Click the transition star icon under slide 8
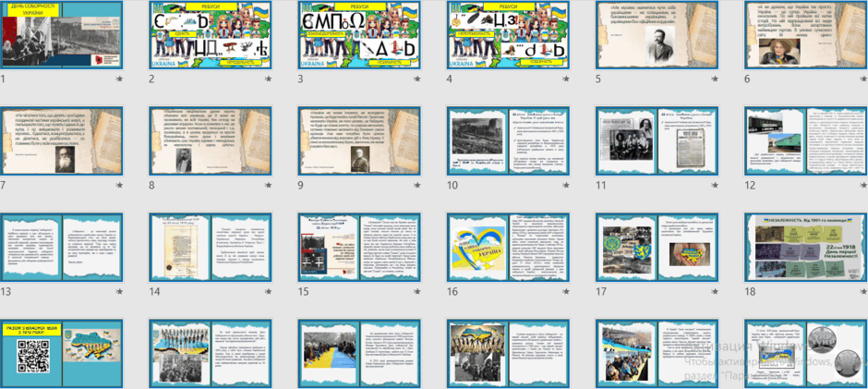The width and height of the screenshot is (868, 389). point(269,186)
